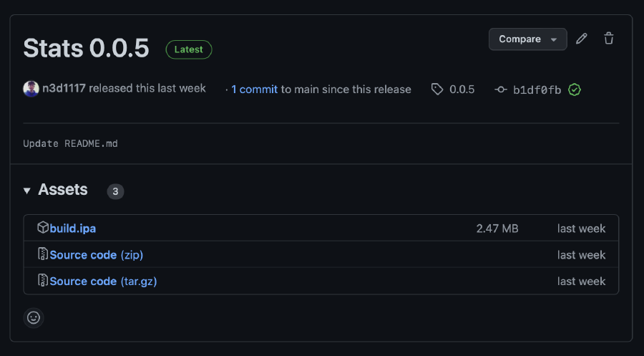Viewport: 644px width, 356px height.
Task: Download Source code (tar.gz)
Action: click(103, 282)
